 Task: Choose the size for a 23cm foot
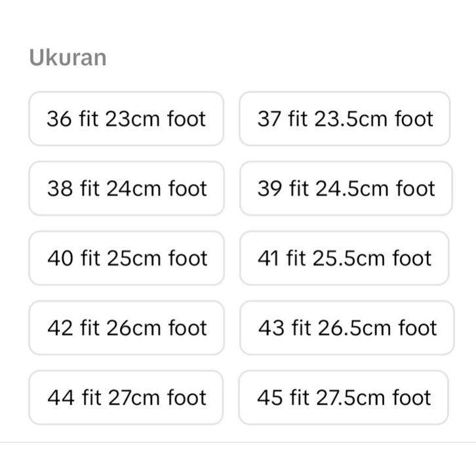[x=126, y=119]
